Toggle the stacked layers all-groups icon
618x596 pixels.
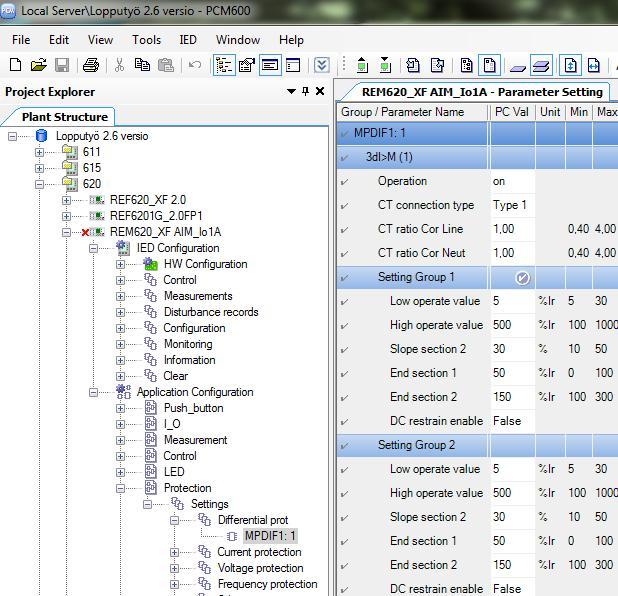click(541, 65)
